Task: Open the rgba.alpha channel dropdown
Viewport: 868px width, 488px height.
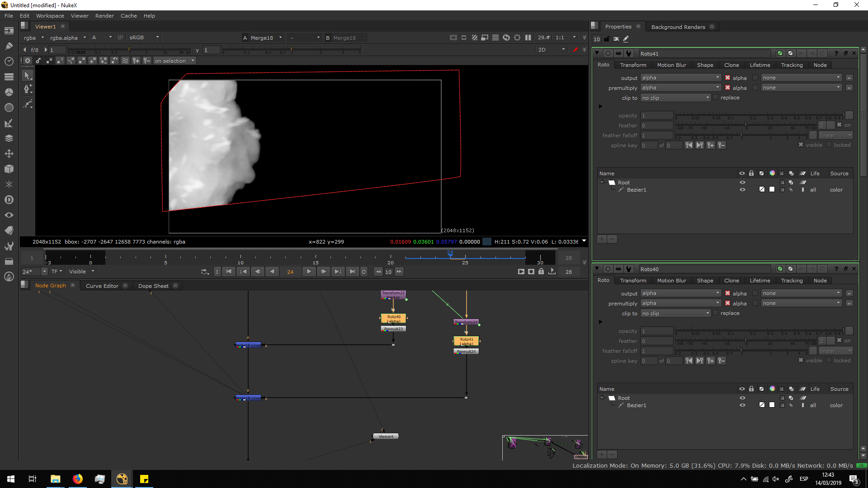Action: 67,38
